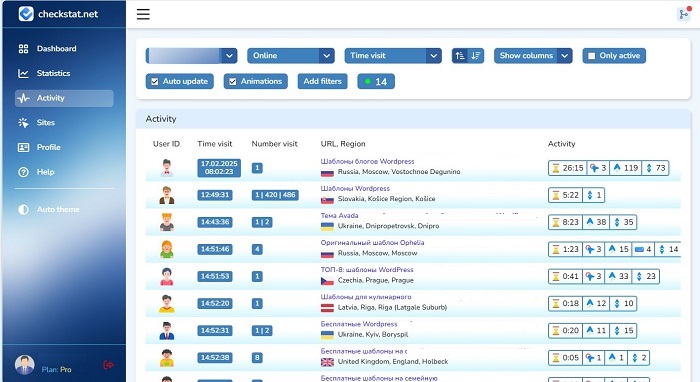The image size is (700, 382).
Task: Click the 0:05 duration badge
Action: click(565, 358)
